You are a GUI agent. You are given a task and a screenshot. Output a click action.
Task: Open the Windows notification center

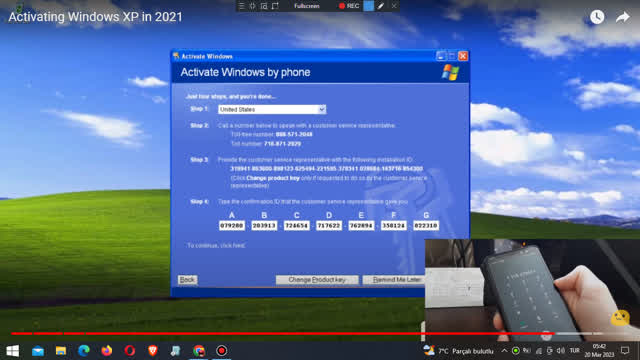(625, 351)
